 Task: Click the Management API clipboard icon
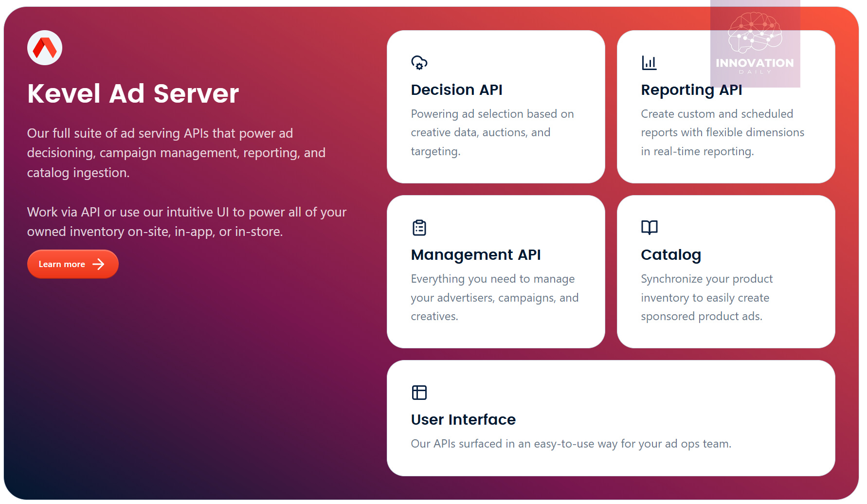pos(419,227)
